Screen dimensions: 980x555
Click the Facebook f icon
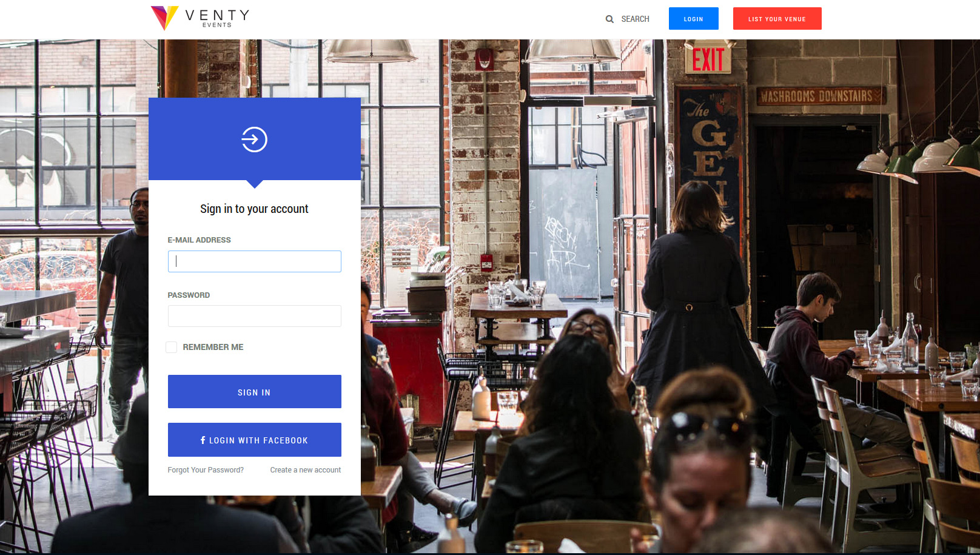203,440
